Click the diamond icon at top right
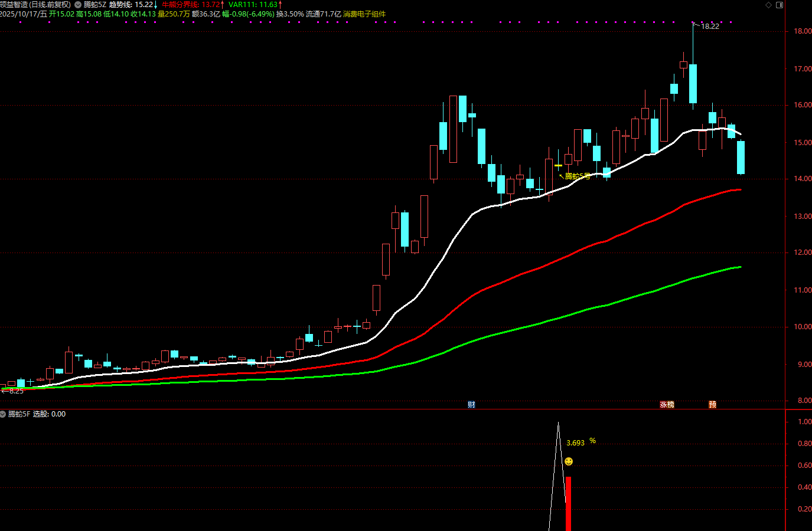This screenshot has width=812, height=531. pyautogui.click(x=768, y=5)
